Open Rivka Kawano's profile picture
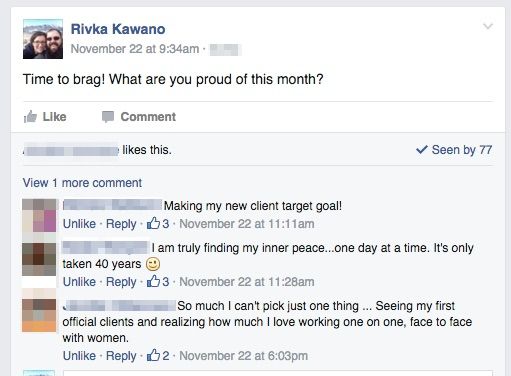The width and height of the screenshot is (511, 376). pyautogui.click(x=43, y=39)
